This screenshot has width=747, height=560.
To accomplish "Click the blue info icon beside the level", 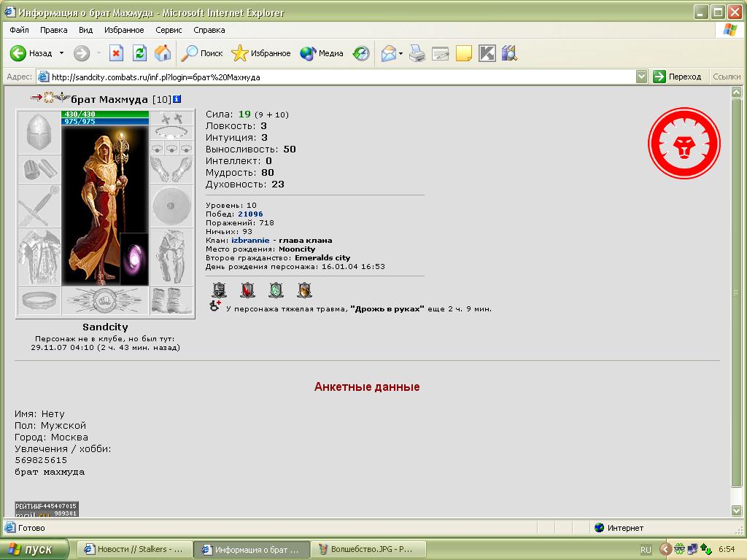I will (x=177, y=99).
